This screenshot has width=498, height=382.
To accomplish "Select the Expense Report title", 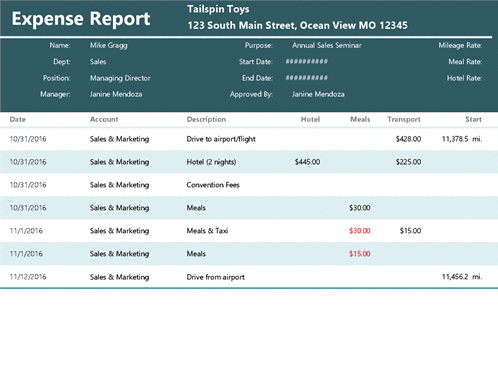I will [x=81, y=19].
